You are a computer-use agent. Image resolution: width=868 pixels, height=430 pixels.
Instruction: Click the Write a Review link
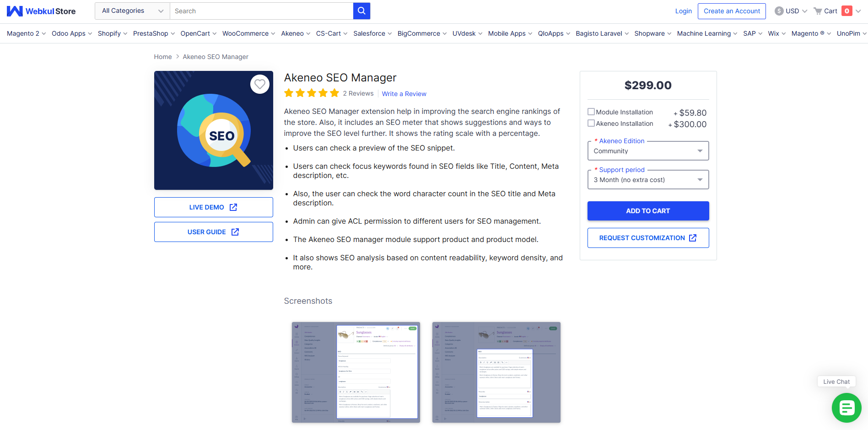click(x=404, y=94)
